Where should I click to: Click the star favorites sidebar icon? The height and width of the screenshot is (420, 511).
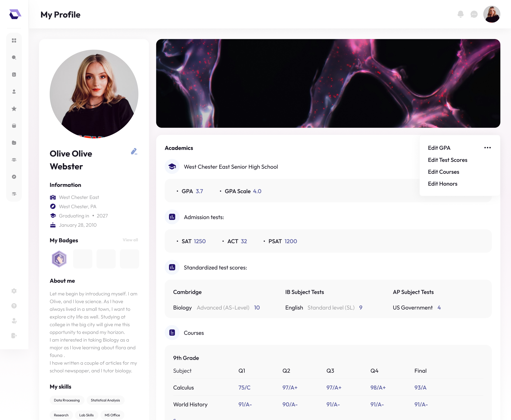[14, 109]
